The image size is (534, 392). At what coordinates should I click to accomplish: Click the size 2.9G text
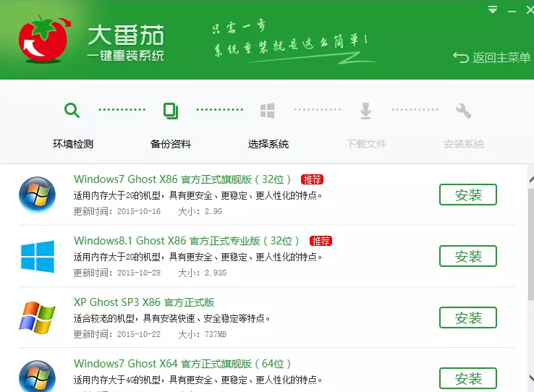[200, 211]
